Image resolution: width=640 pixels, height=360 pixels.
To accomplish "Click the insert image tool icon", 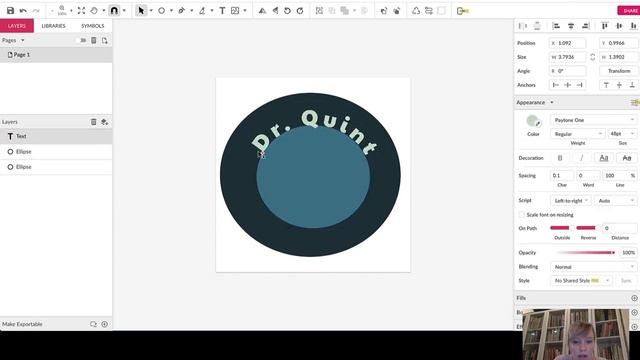I will pyautogui.click(x=235, y=11).
